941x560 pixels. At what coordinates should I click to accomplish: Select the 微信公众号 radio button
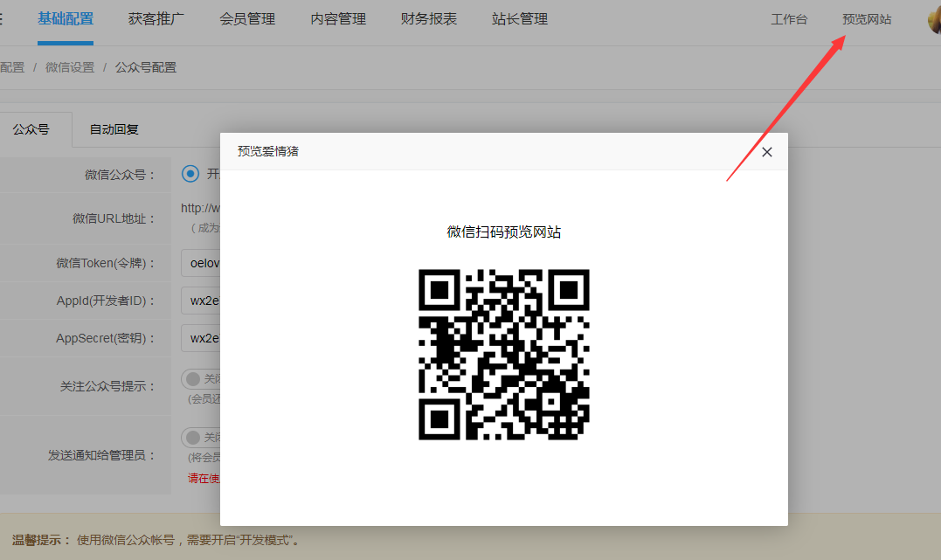click(190, 174)
